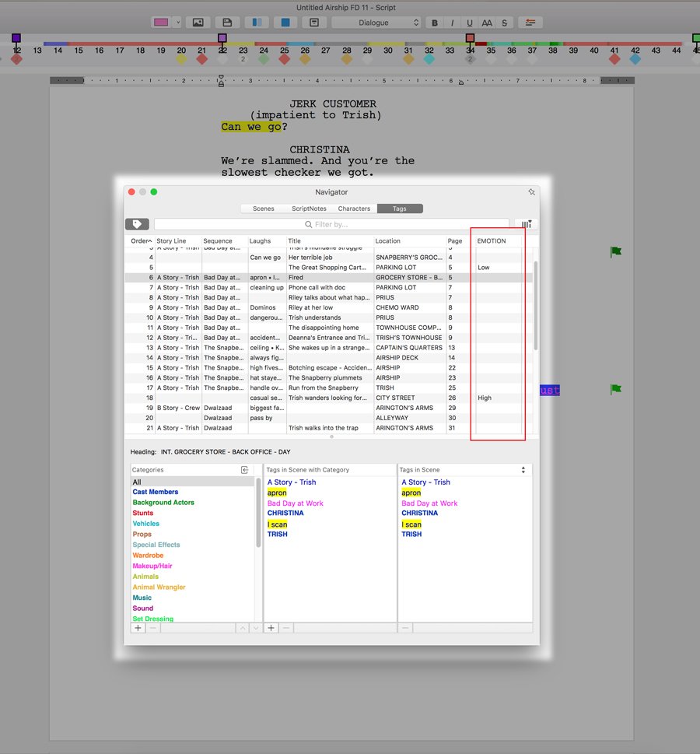Select the Cast Members category
The height and width of the screenshot is (754, 700).
156,492
